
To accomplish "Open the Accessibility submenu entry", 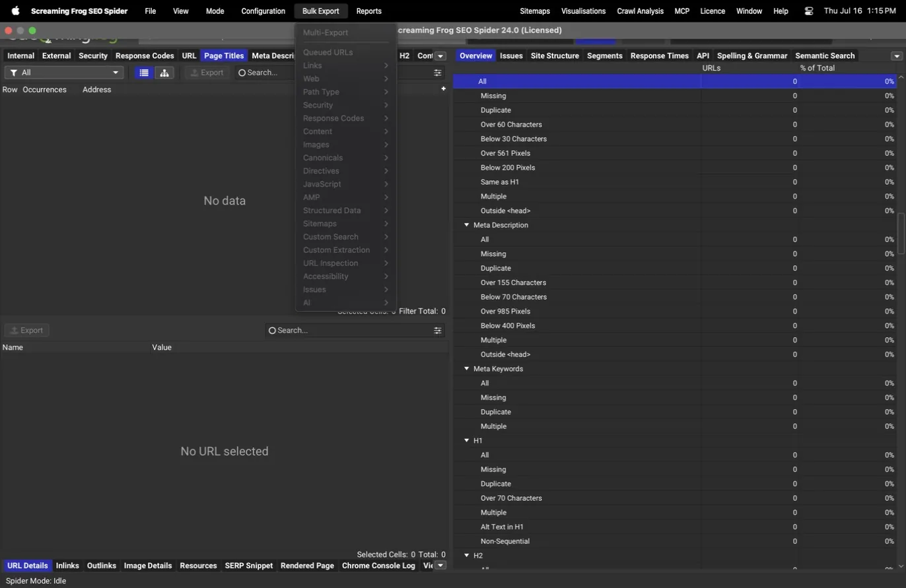I will point(345,277).
